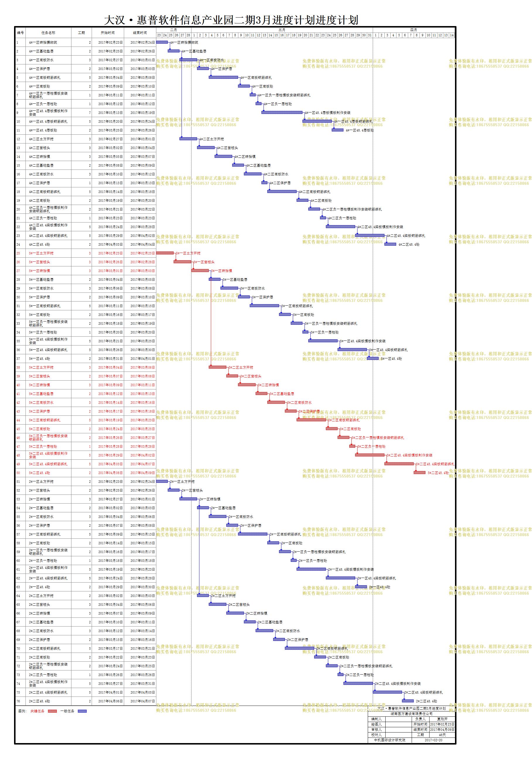Click duration value 7 in task row 9

coord(90,113)
